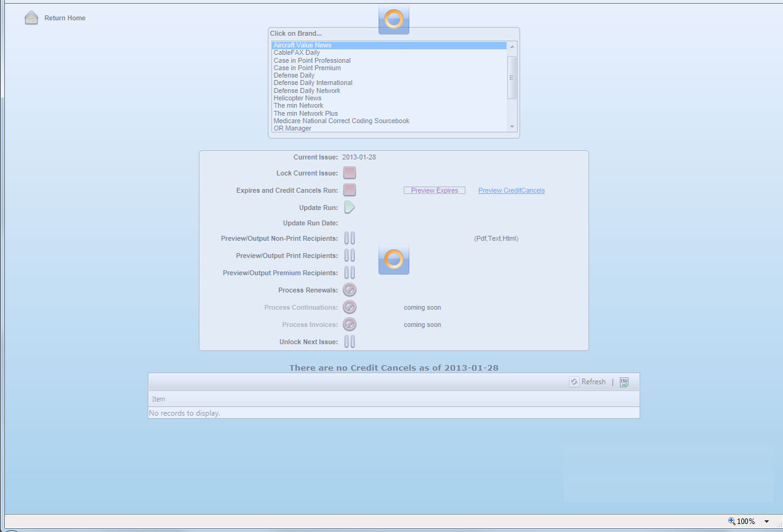The image size is (783, 532).
Task: Select Case in Point Premium brand
Action: click(x=389, y=68)
